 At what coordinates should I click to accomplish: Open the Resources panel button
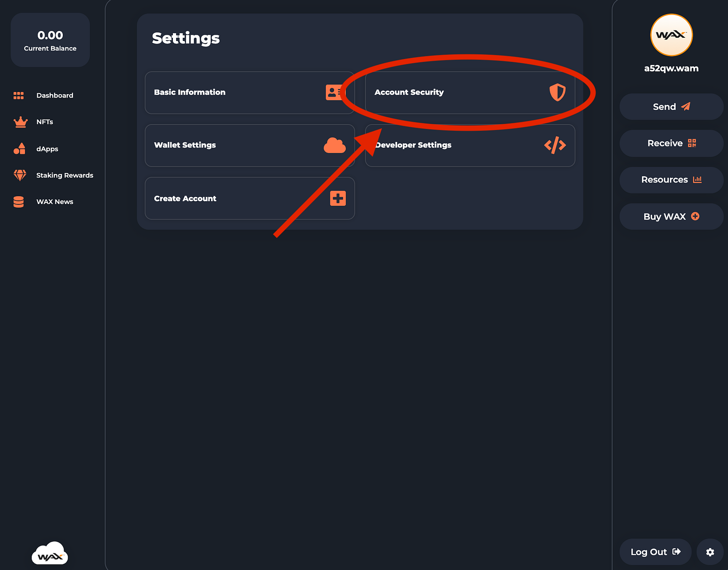point(671,180)
